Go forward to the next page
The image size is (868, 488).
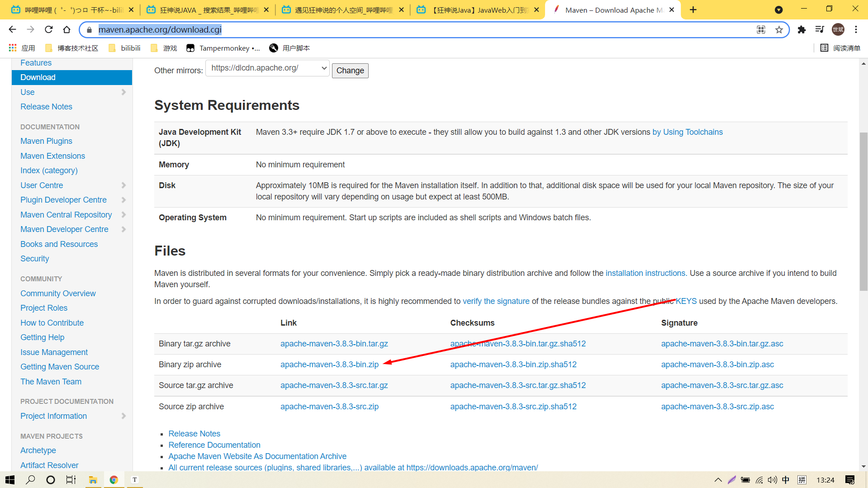(30, 29)
